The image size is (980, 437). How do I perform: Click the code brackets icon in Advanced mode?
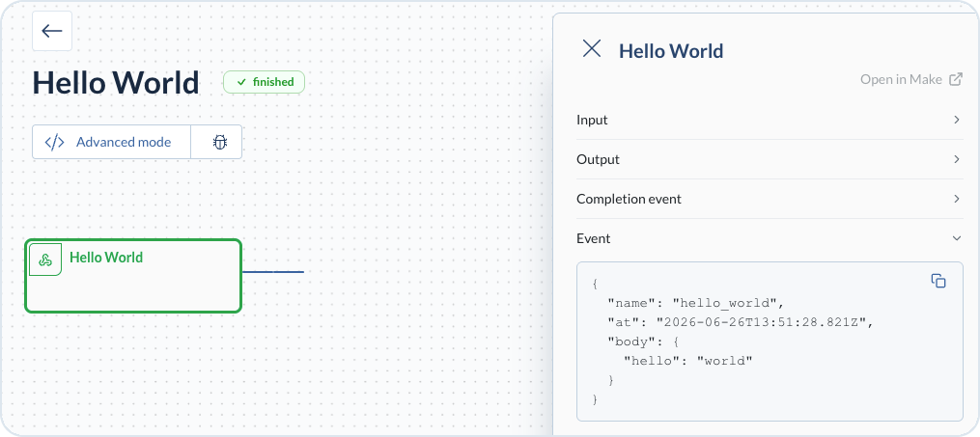[54, 143]
